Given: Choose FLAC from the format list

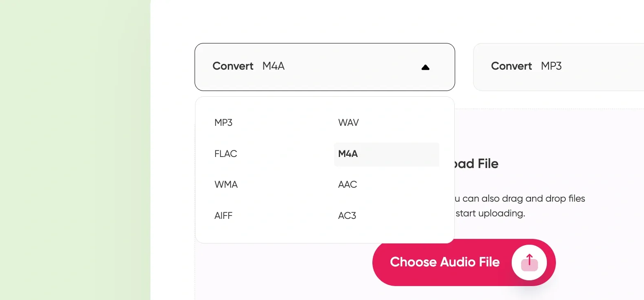Looking at the screenshot, I should [x=225, y=154].
